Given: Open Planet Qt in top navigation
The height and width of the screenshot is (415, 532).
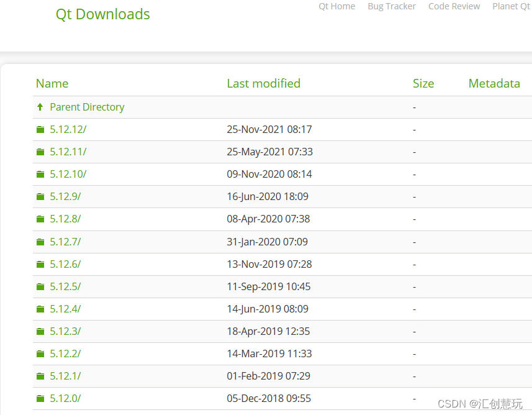Looking at the screenshot, I should point(512,6).
